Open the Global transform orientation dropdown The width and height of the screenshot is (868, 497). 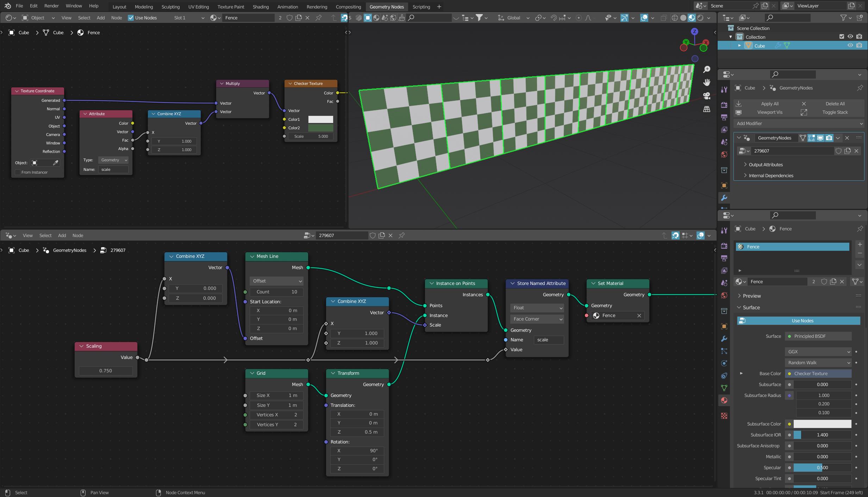coord(513,18)
